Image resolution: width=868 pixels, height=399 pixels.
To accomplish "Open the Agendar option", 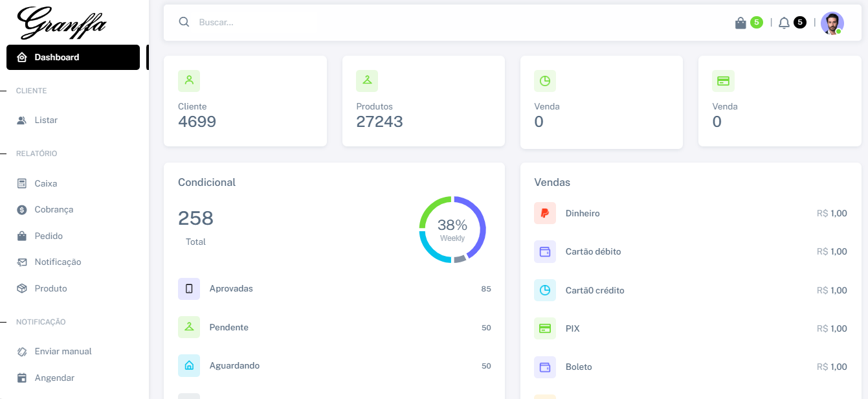I will point(54,378).
